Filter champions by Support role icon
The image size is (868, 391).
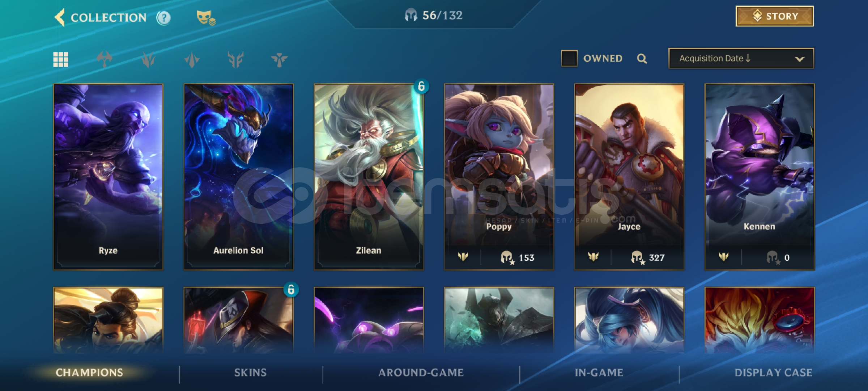tap(279, 59)
